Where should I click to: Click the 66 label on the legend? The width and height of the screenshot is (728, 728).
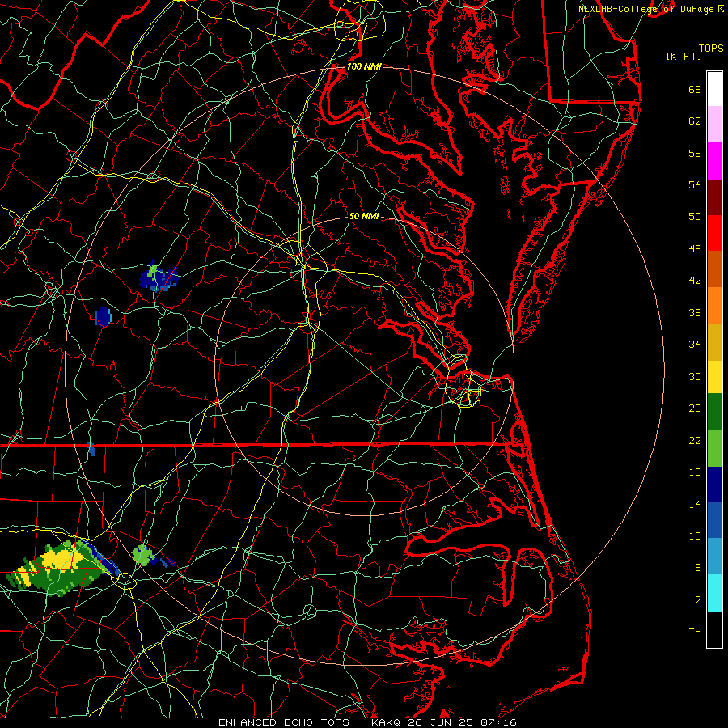click(x=695, y=90)
